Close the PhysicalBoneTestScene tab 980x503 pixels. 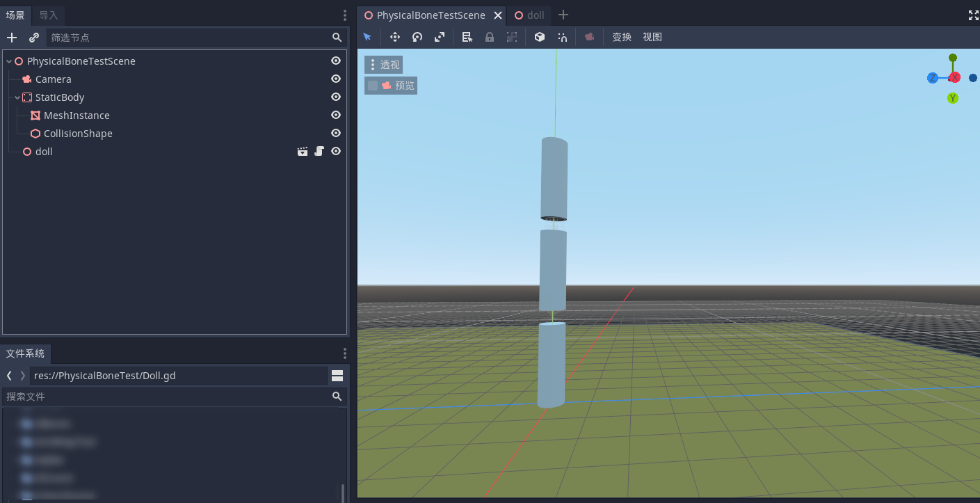498,15
